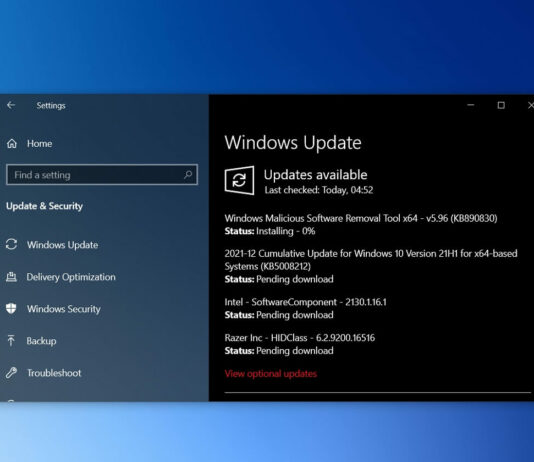Select Windows Update in the sidebar

click(63, 245)
